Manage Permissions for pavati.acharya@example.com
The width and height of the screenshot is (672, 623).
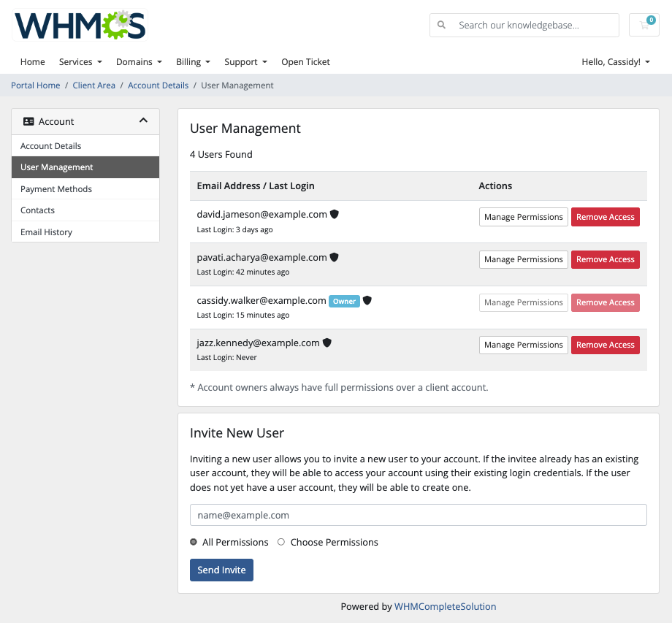(x=523, y=260)
